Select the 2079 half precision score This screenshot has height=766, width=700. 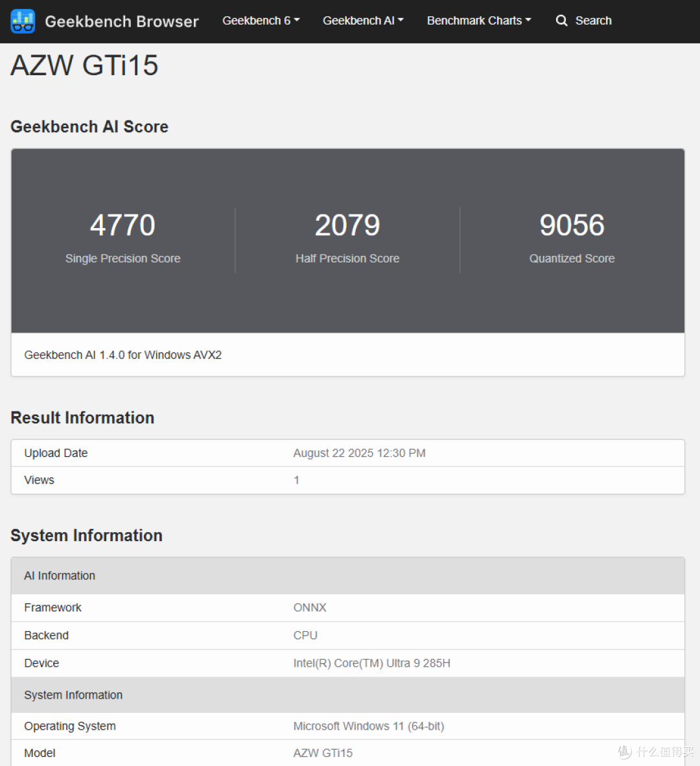coord(347,226)
